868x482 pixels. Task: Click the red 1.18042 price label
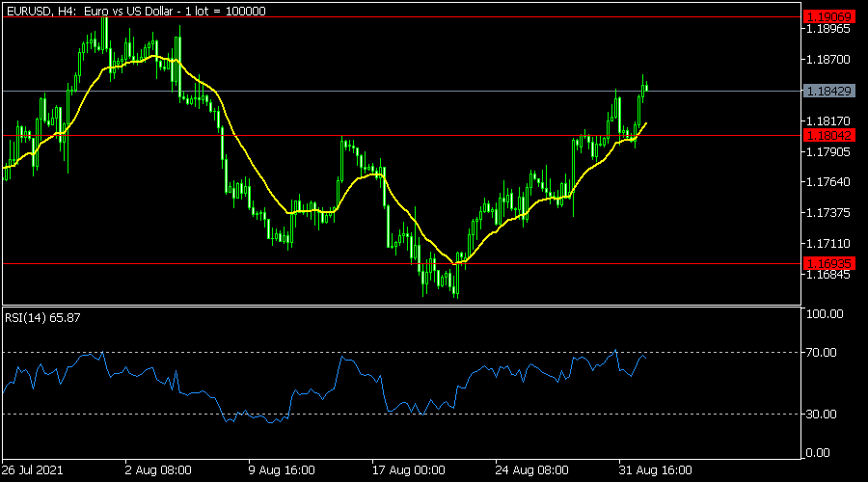[829, 136]
